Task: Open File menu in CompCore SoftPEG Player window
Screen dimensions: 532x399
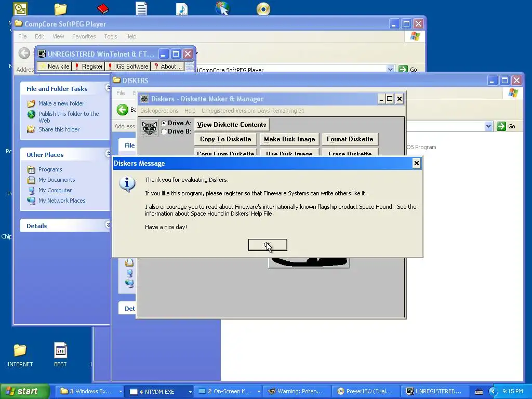Action: (x=22, y=36)
